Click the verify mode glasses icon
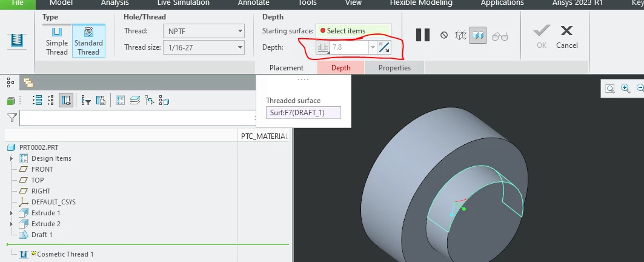 coord(499,36)
